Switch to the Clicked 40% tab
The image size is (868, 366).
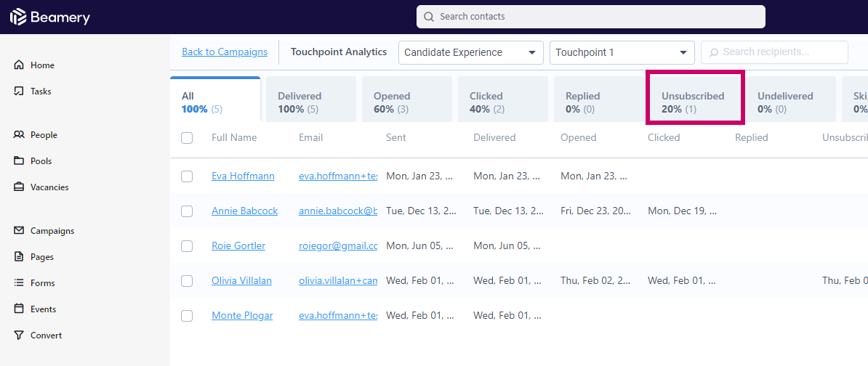point(503,99)
